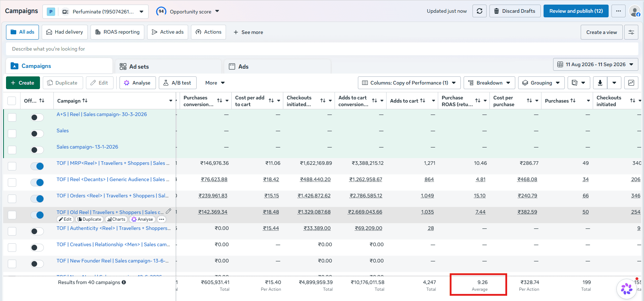This screenshot has height=301, width=644.
Task: Sort by Cost per add to cart
Action: [271, 101]
